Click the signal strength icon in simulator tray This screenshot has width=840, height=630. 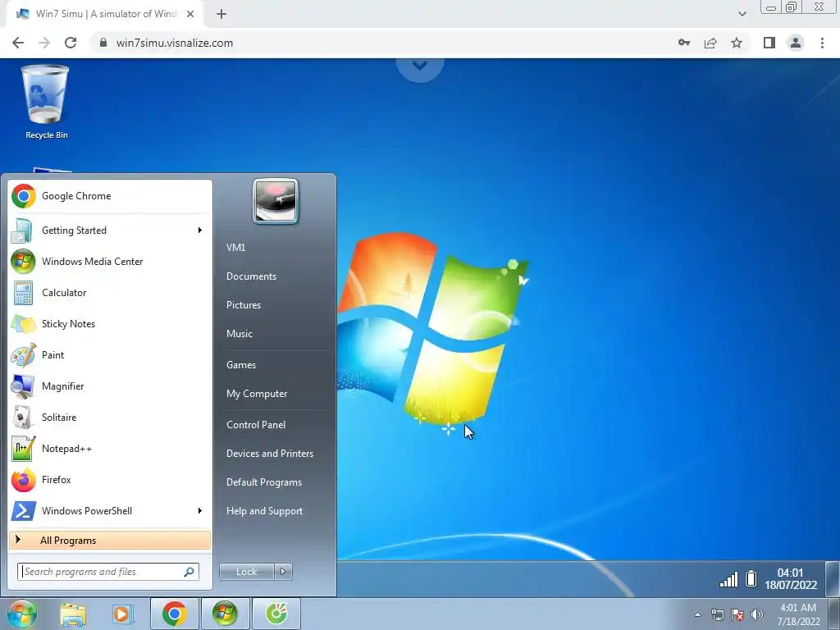click(728, 578)
